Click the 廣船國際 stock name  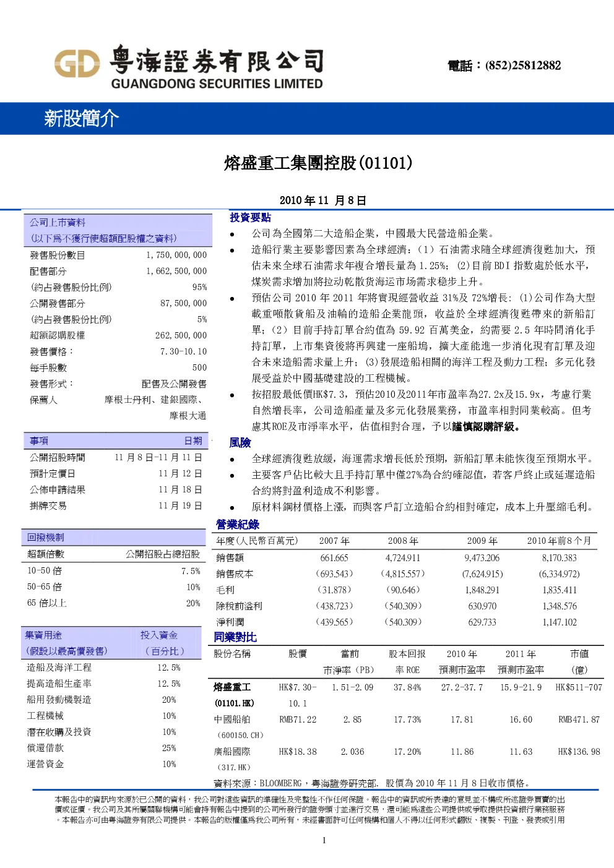click(232, 752)
